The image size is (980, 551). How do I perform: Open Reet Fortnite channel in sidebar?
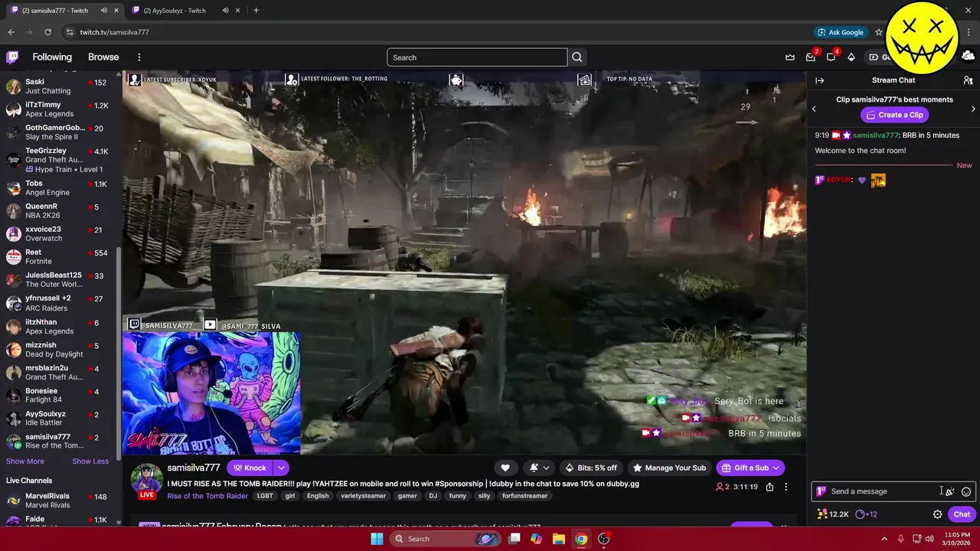60,257
